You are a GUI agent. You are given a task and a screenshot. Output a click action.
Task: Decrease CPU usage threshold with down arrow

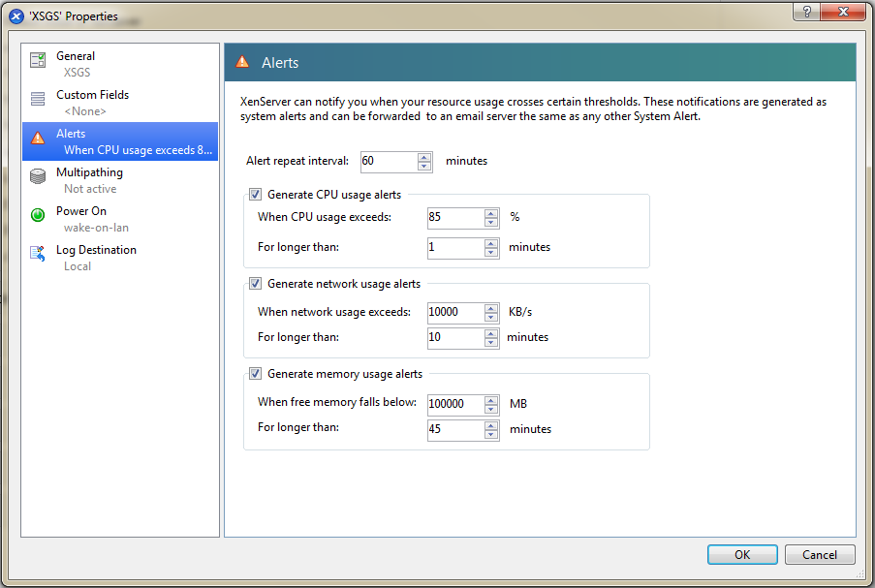coord(491,222)
